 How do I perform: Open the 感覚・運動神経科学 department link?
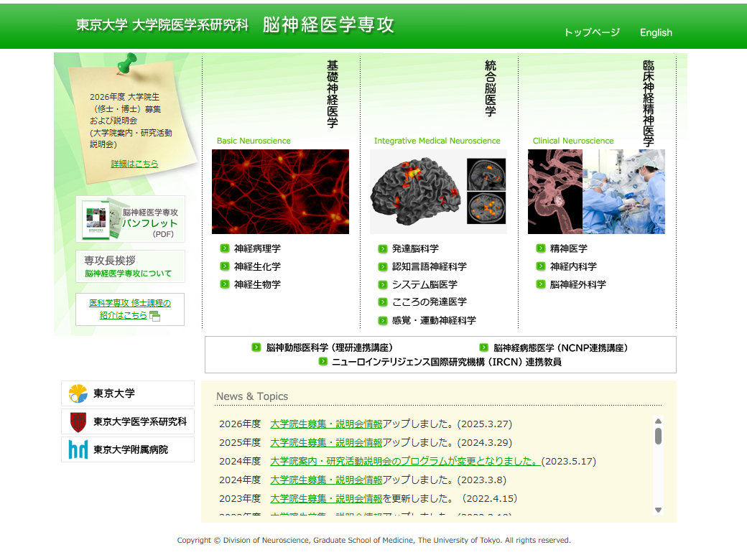click(x=434, y=320)
